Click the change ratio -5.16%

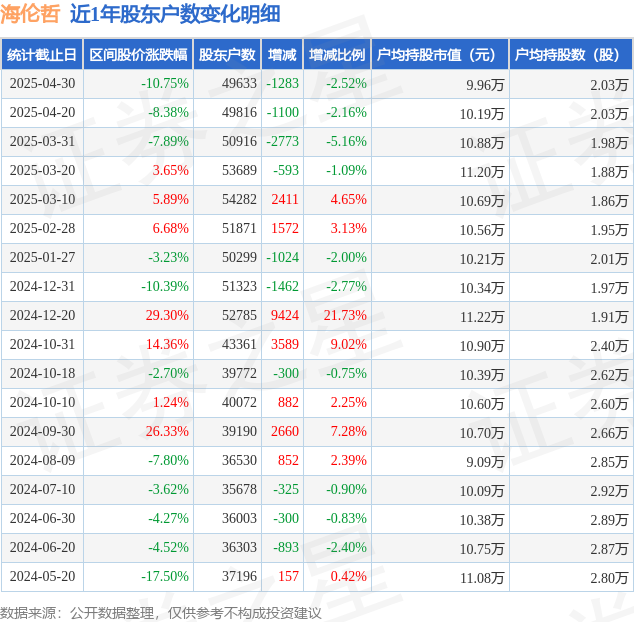tap(347, 142)
